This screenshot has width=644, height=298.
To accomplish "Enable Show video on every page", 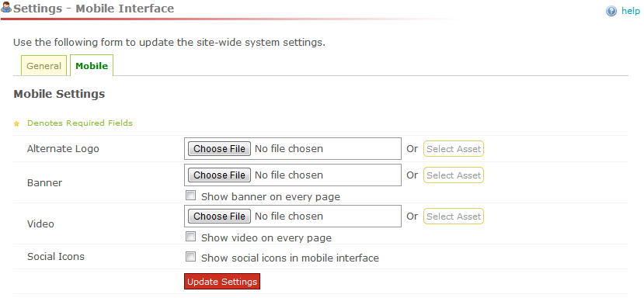I will tap(190, 237).
